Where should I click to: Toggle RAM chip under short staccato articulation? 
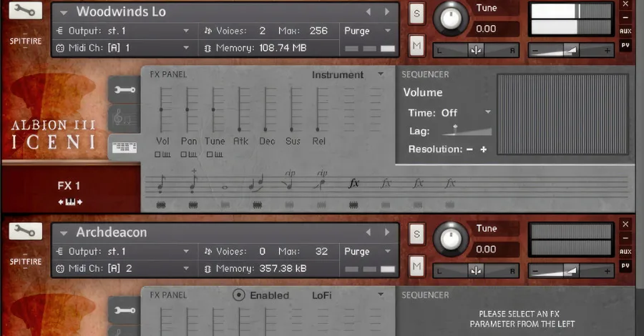[160, 204]
